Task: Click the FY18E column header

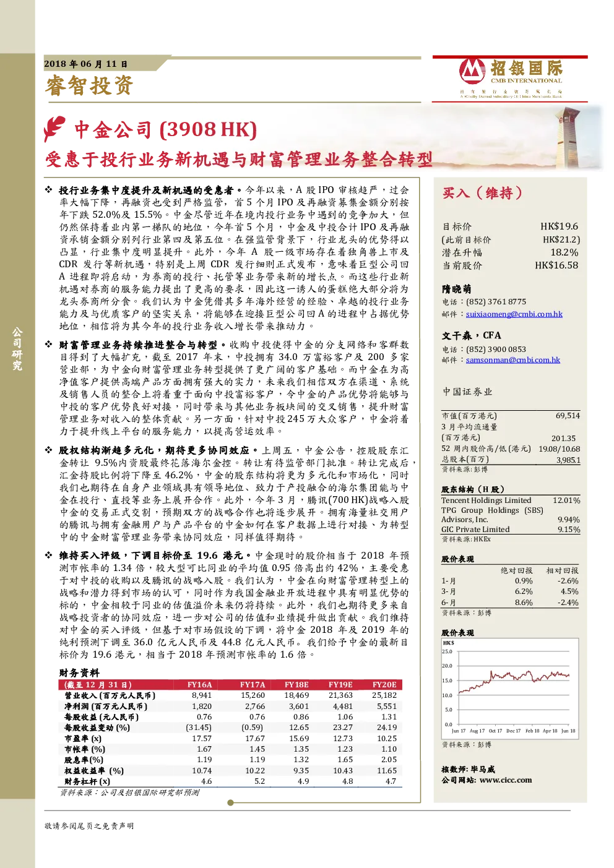Action: click(296, 685)
